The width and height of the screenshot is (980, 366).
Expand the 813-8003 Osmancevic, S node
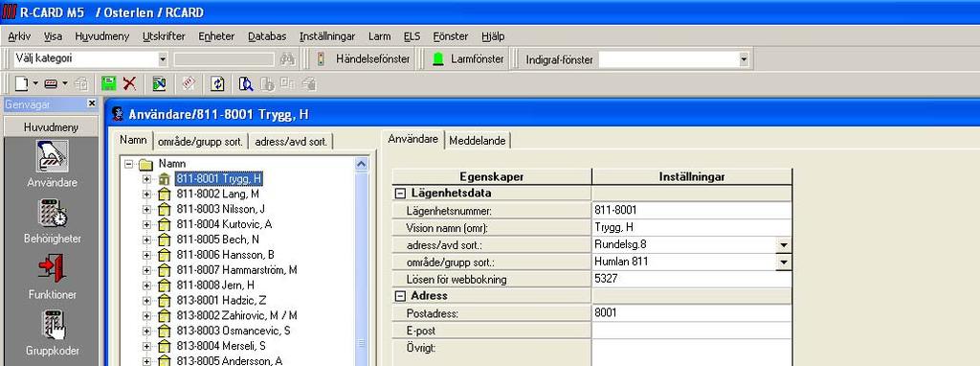coord(146,331)
